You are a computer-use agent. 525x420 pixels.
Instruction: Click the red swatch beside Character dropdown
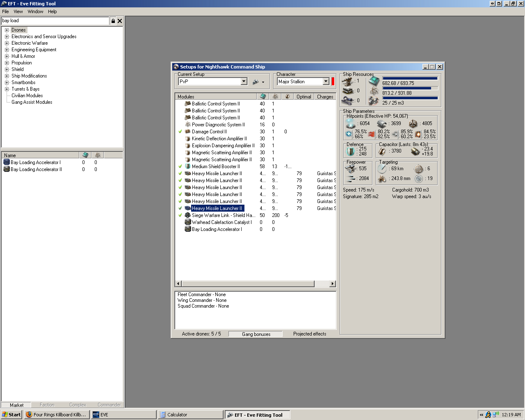click(333, 81)
